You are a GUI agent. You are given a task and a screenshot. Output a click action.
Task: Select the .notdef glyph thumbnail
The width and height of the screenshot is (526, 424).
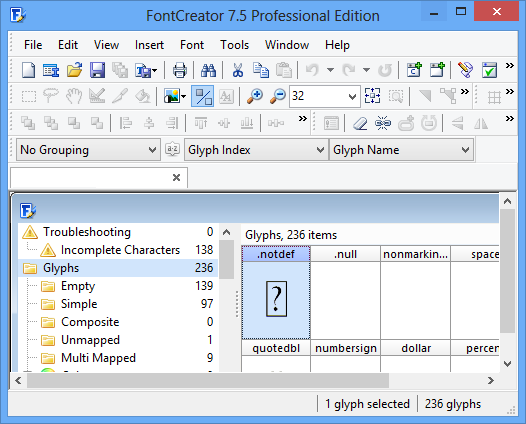click(276, 300)
